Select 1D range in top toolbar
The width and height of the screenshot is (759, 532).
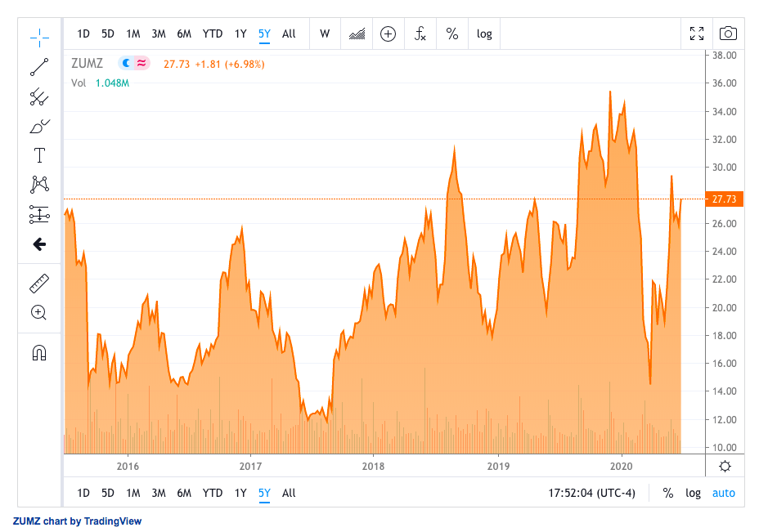[83, 34]
